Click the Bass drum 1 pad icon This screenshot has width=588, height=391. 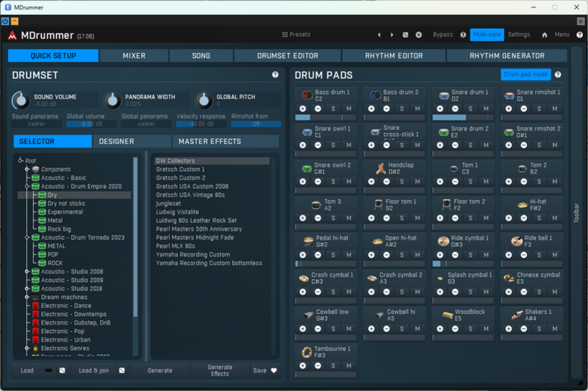click(307, 95)
